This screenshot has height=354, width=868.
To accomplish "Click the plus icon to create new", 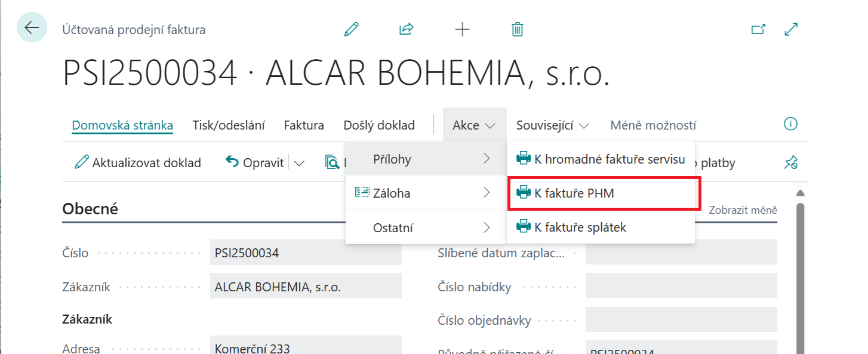I will tap(462, 29).
